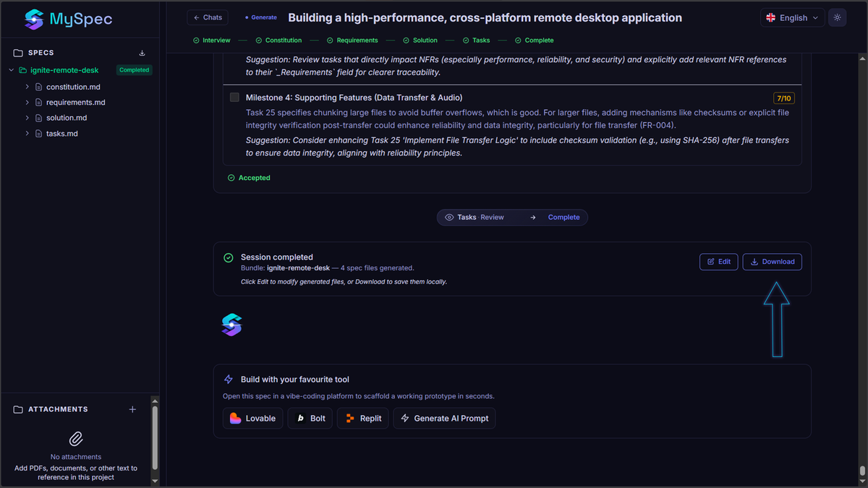Viewport: 868px width, 488px height.
Task: Click the Requirements step check icon
Action: point(330,40)
